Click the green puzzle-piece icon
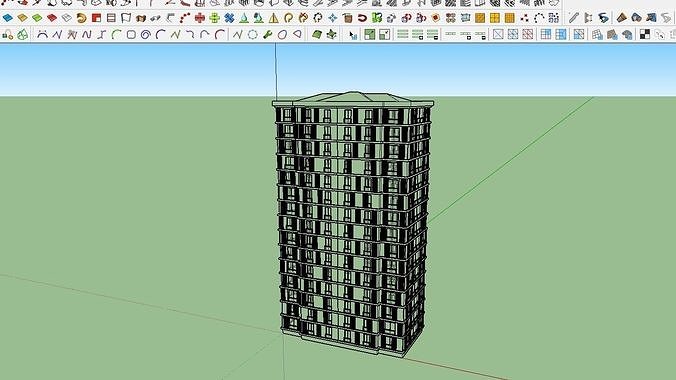The width and height of the screenshot is (676, 380). point(377,18)
